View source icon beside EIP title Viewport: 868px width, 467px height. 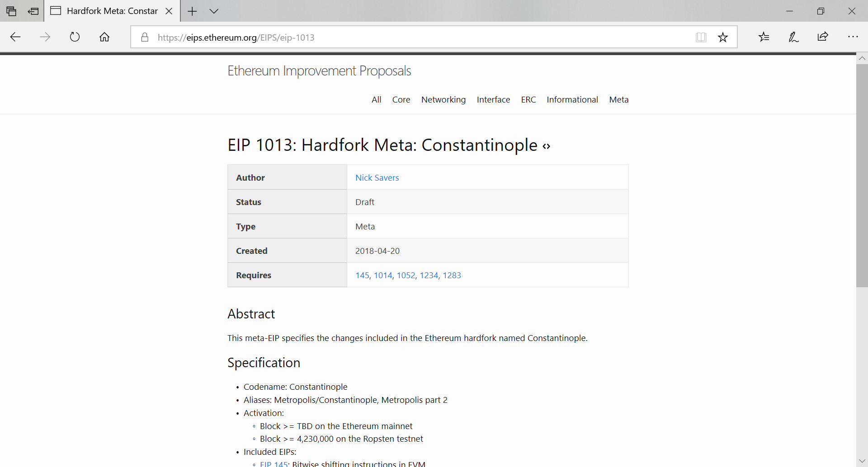(547, 146)
